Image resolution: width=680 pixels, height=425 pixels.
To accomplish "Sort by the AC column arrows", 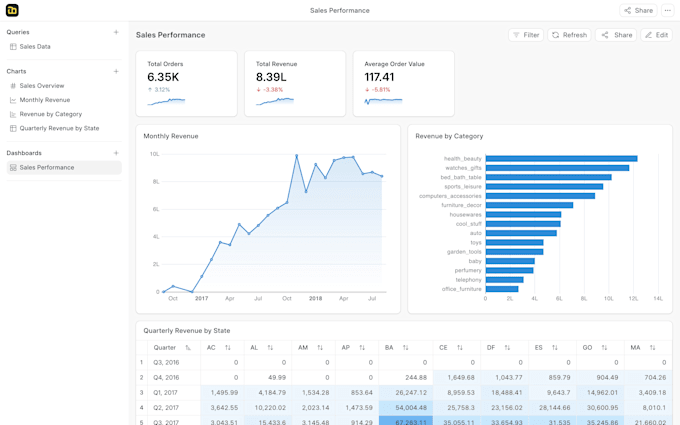I will pos(228,348).
